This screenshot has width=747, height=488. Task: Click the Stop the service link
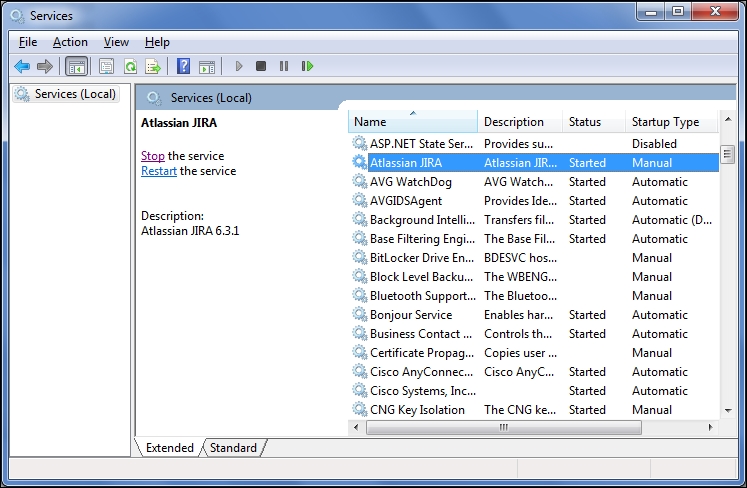[152, 156]
